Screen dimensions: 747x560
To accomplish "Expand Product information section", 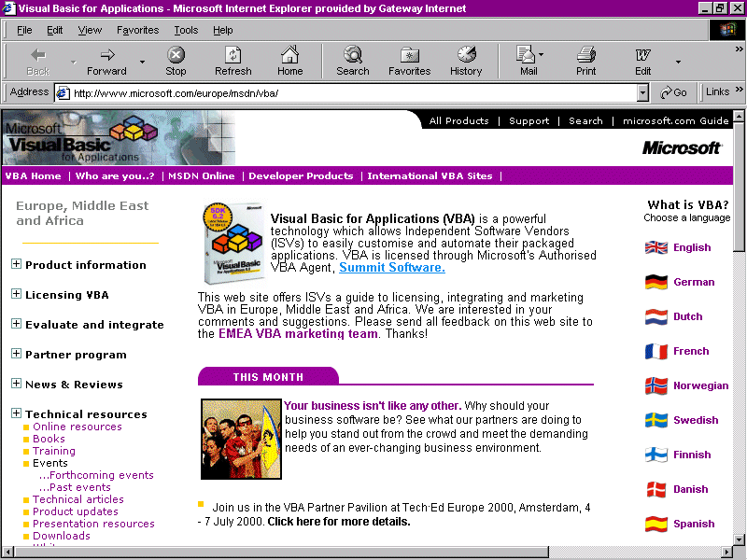I will point(16,264).
